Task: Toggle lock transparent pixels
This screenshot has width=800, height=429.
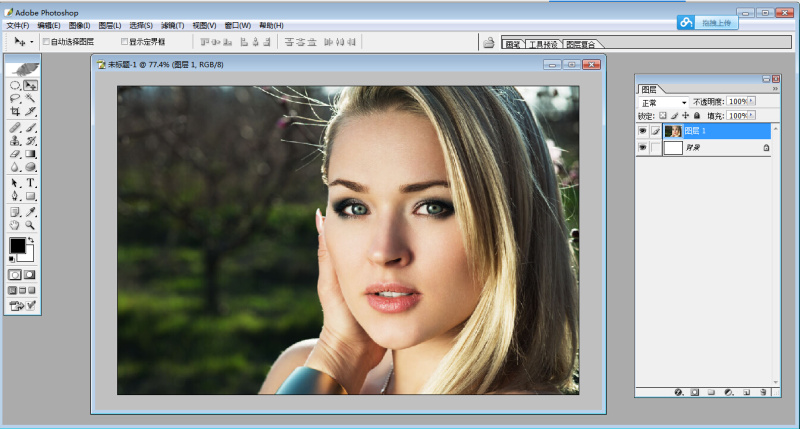Action: click(x=662, y=116)
